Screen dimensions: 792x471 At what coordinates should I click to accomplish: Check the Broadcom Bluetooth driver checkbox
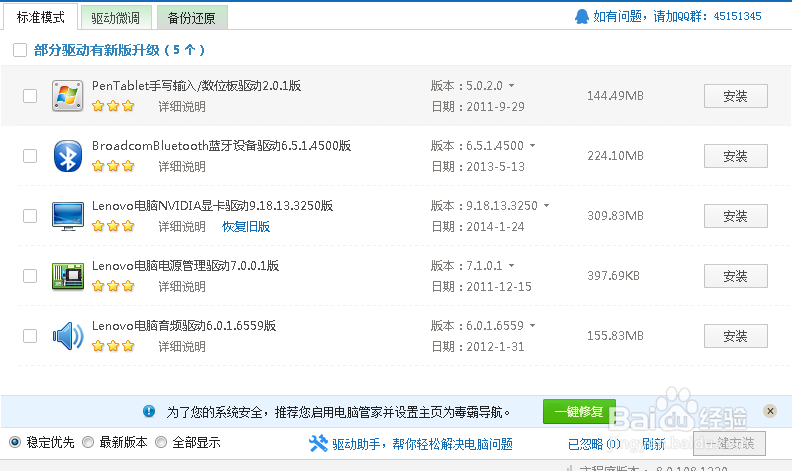[30, 156]
